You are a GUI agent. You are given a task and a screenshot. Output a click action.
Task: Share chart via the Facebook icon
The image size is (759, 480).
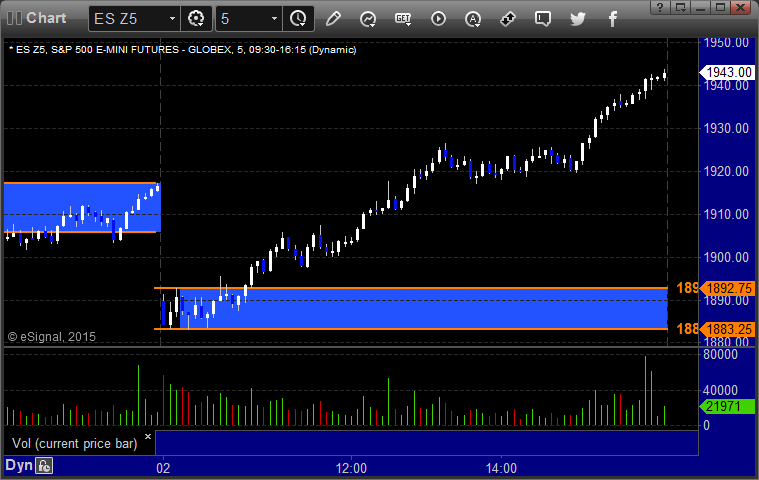coord(612,19)
